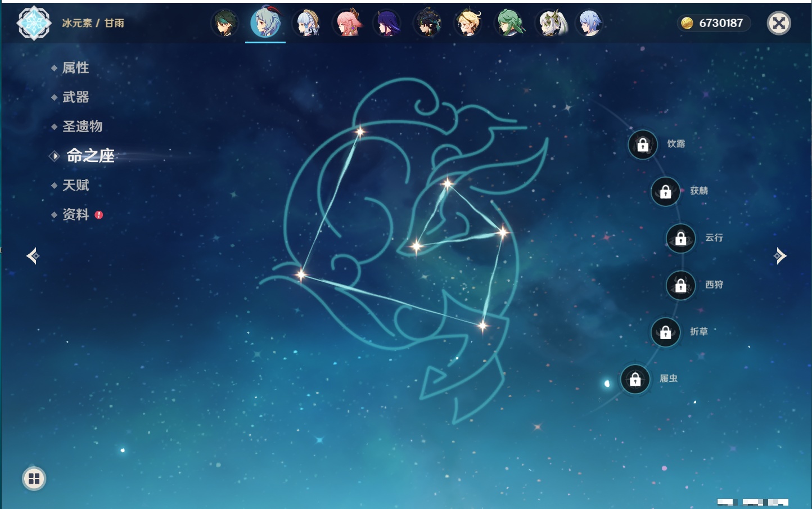
Task: Select the Xiao avatar with dark green hair
Action: [x=225, y=23]
